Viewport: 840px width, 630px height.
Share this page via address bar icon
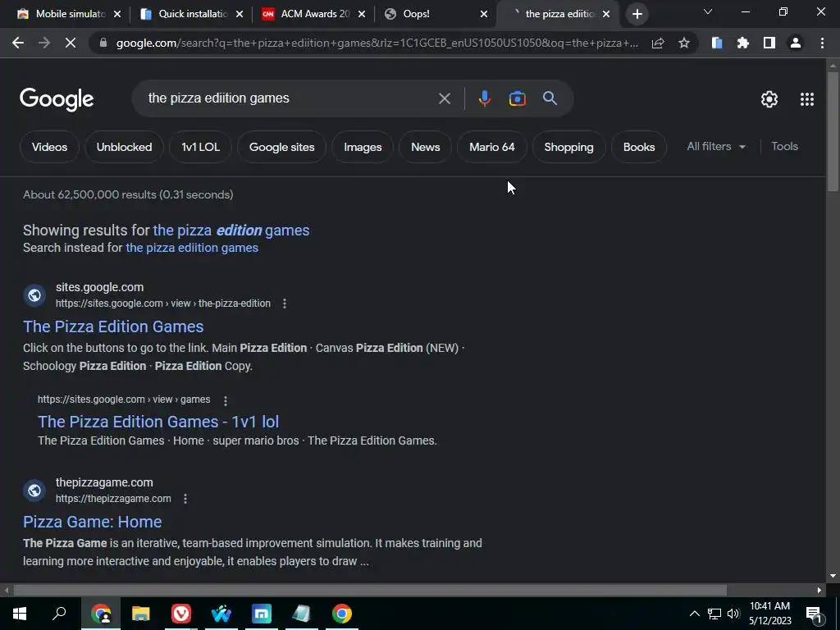tap(658, 43)
